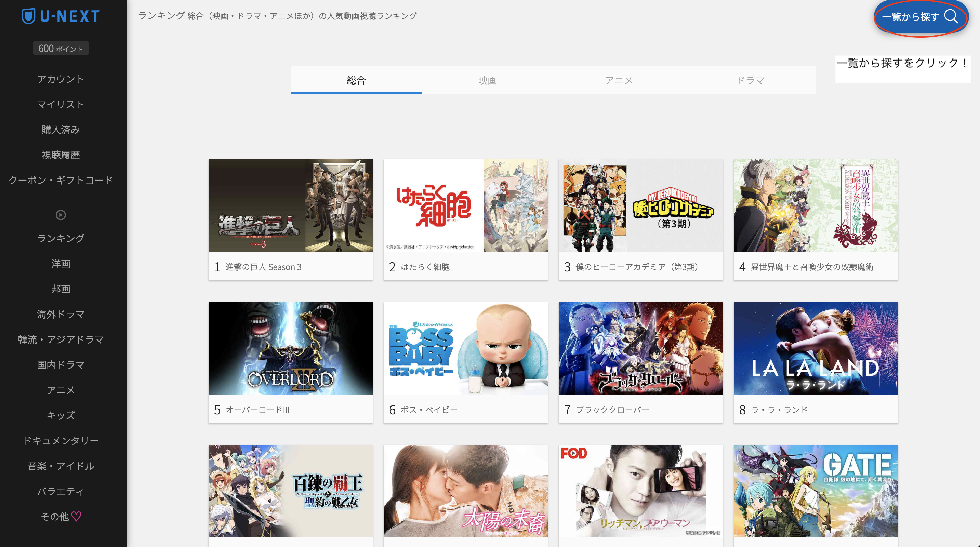The height and width of the screenshot is (547, 980).
Task: Switch to the ドラマ ranking tab
Action: coord(750,80)
